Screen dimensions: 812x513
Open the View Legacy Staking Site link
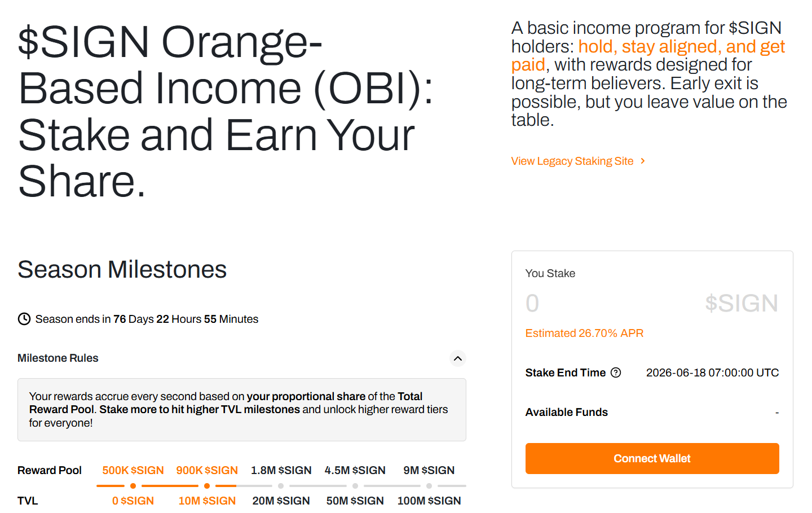(572, 161)
